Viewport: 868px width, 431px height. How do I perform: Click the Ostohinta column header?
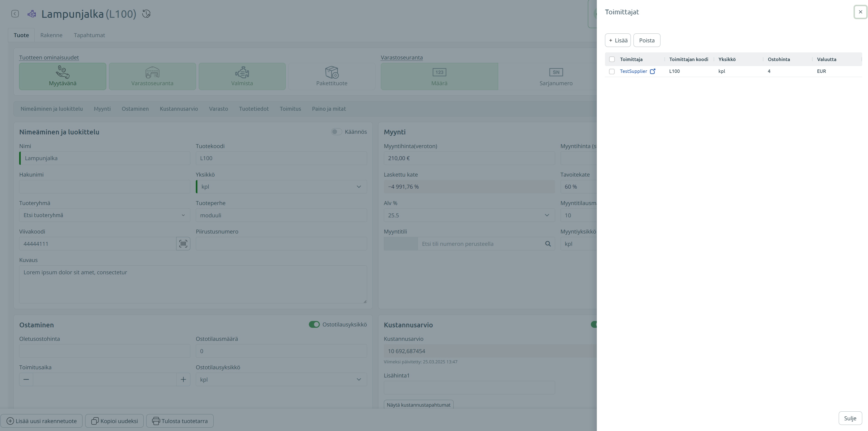coord(779,59)
